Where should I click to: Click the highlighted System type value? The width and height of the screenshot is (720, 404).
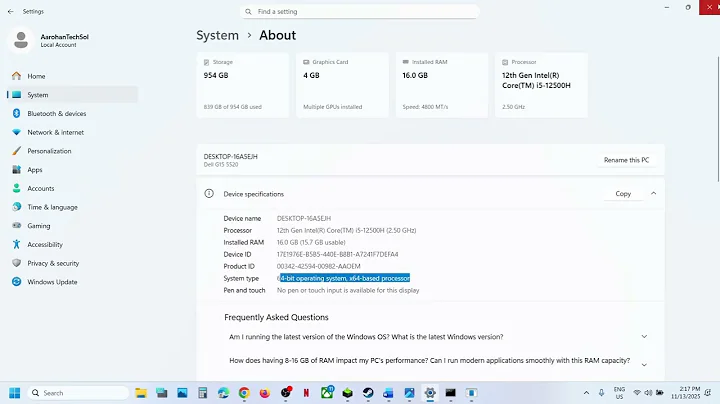(343, 278)
